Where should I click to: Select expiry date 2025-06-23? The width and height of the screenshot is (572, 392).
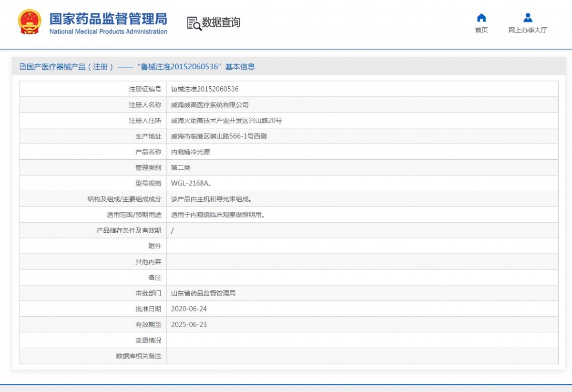(189, 325)
